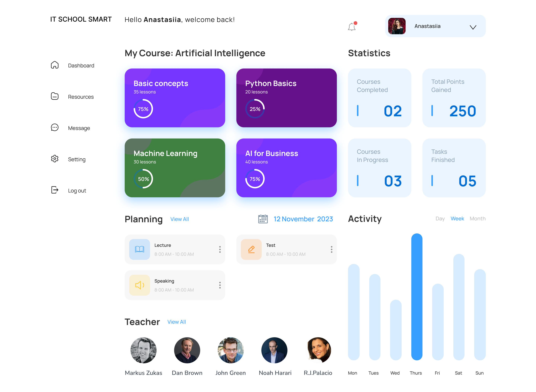
Task: Click the Dashboard home icon
Action: 55,65
